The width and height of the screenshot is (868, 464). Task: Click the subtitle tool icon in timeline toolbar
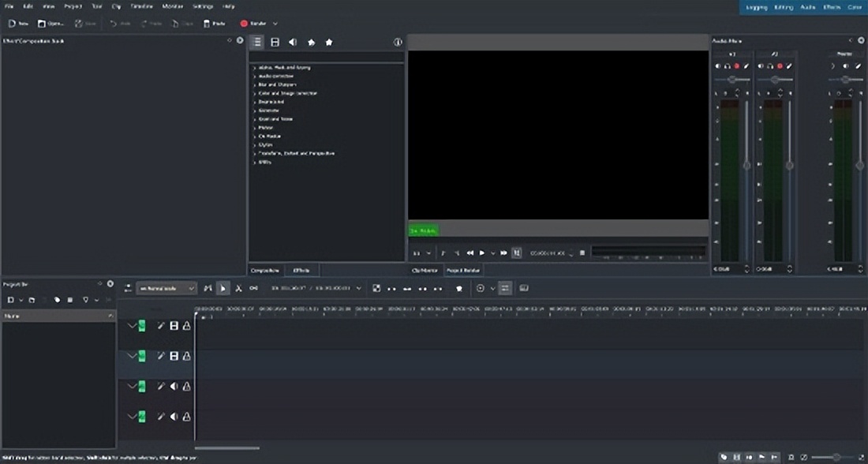click(524, 289)
